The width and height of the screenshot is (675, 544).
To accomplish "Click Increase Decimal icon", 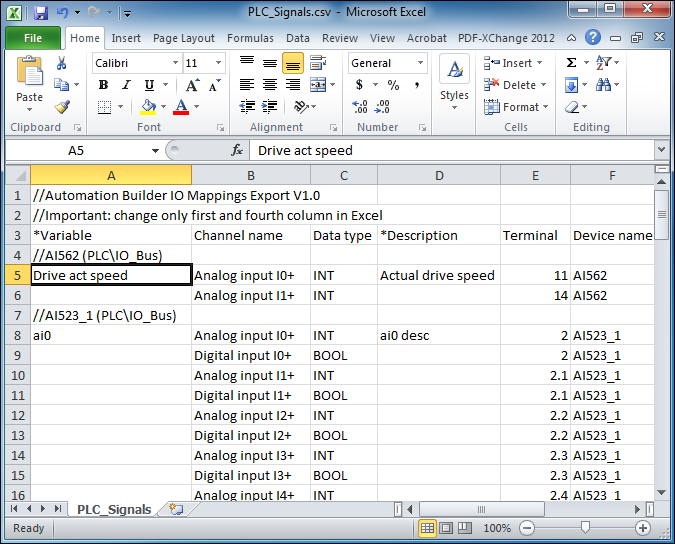I will point(359,106).
